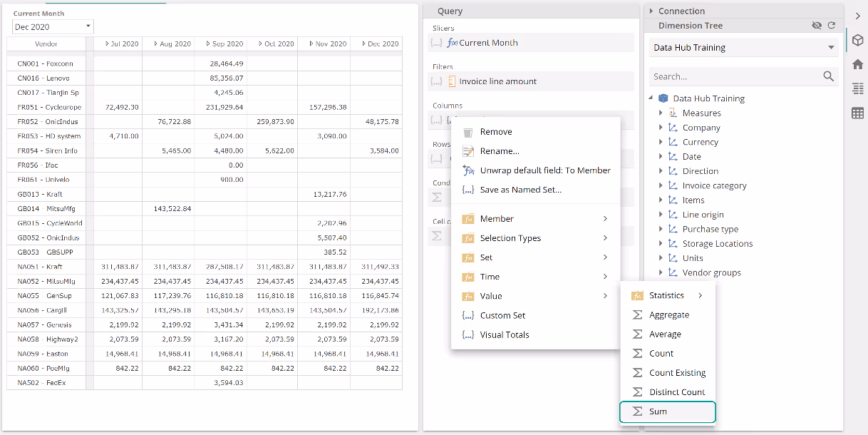Open the list layout icon in sidebar
The height and width of the screenshot is (435, 868).
857,88
